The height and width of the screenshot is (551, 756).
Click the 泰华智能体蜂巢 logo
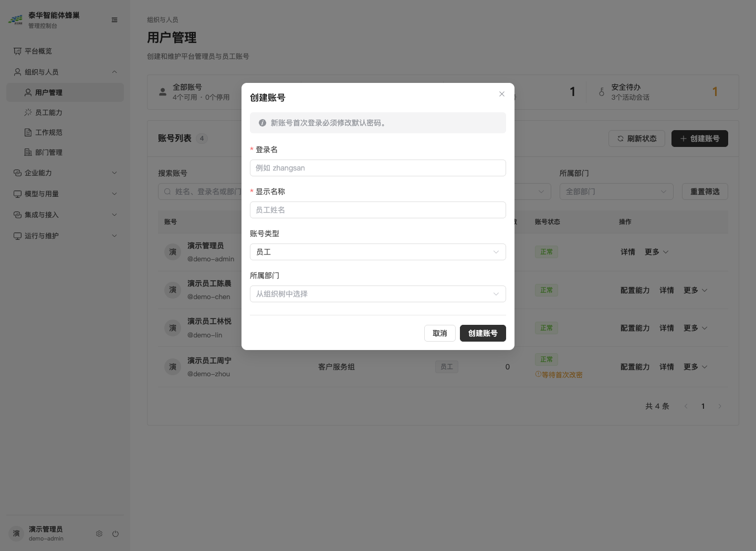16,20
